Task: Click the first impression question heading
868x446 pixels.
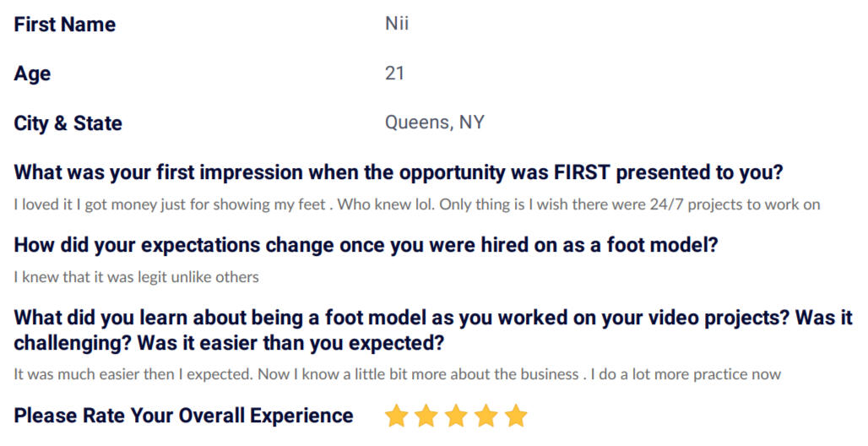Action: pyautogui.click(x=399, y=172)
